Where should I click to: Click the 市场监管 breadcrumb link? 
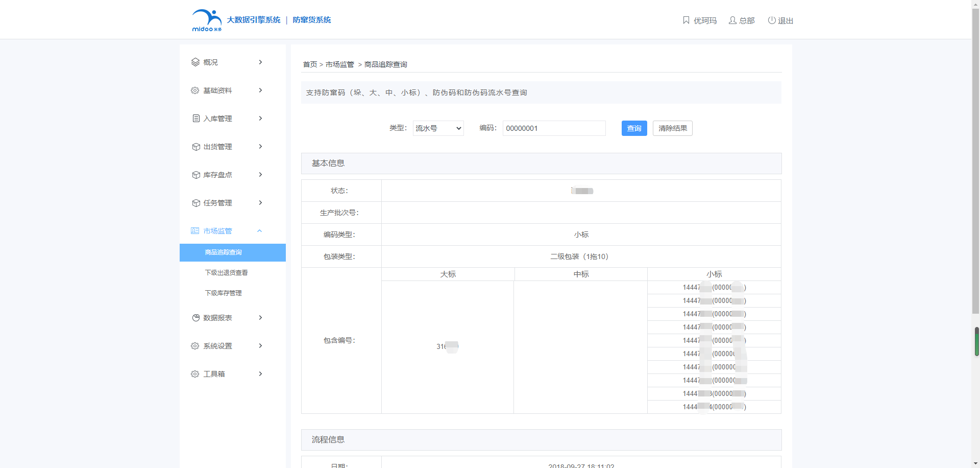340,64
